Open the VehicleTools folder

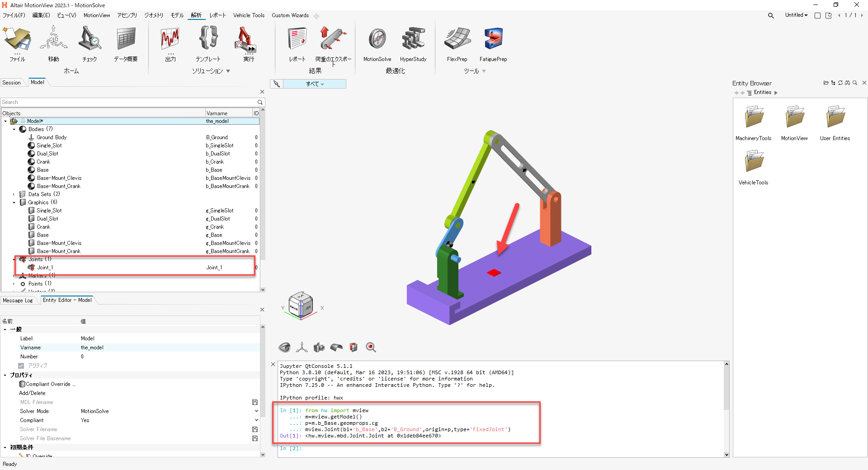pos(754,161)
